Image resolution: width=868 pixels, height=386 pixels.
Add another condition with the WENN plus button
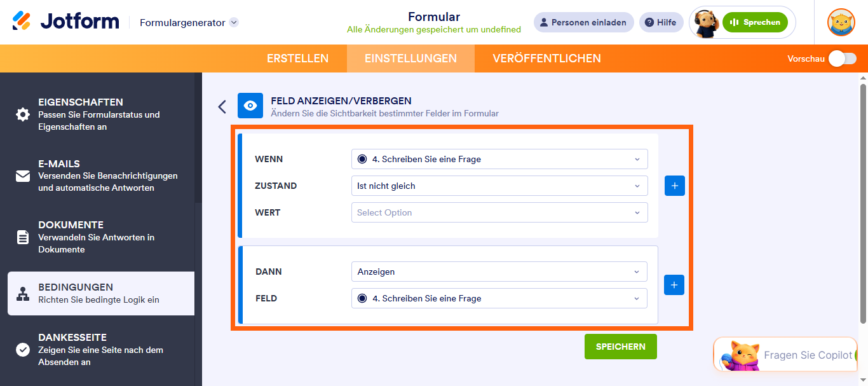[x=675, y=186]
